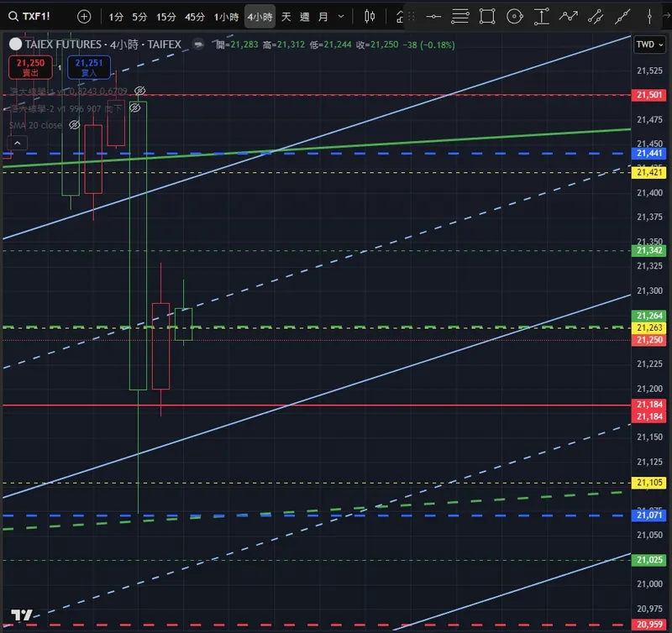Click the blue 21,441 price label
Viewport: 672px width, 633px height.
[x=648, y=154]
